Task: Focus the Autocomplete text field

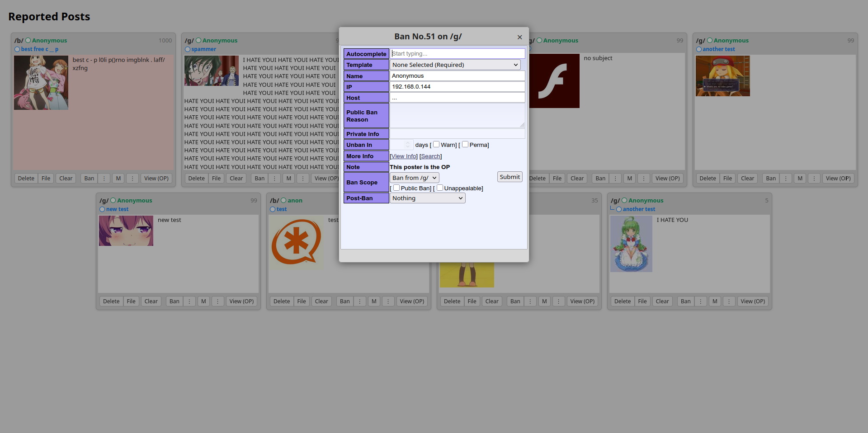Action: (457, 54)
